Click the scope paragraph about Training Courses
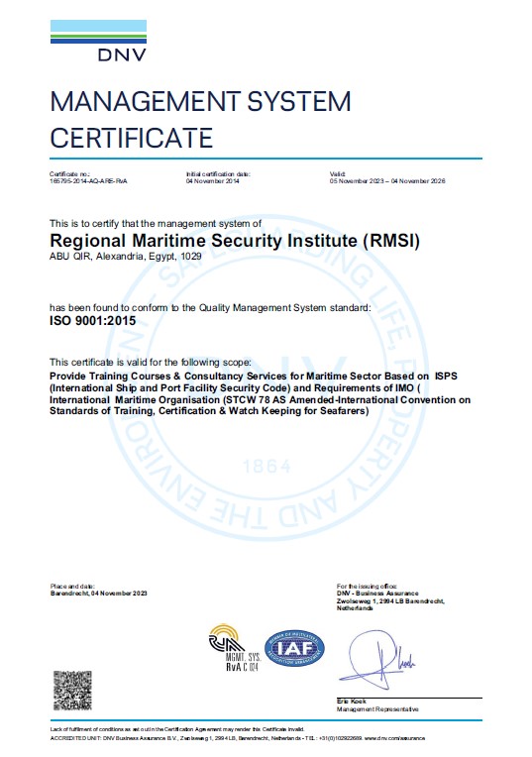Image resolution: width=532 pixels, height=757 pixels. click(260, 393)
